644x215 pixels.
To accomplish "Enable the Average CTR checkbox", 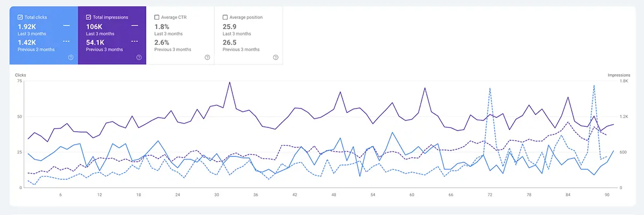I will (157, 17).
